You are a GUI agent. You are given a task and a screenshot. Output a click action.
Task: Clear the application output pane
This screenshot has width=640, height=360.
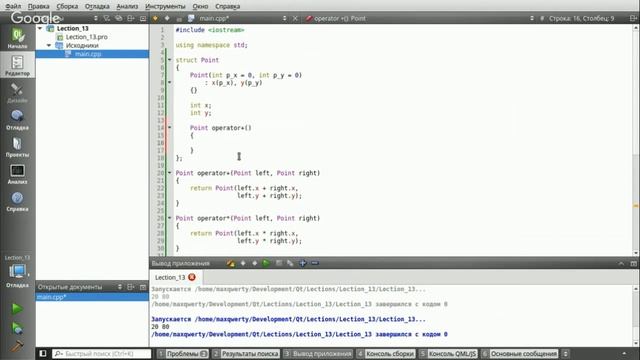click(231, 263)
